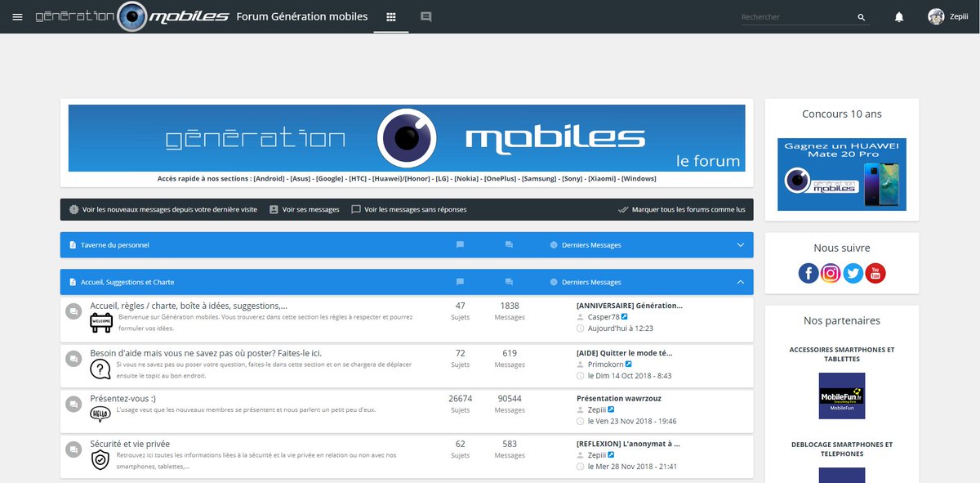Go to the [Windows] section link
This screenshot has height=483, width=980.
[639, 178]
